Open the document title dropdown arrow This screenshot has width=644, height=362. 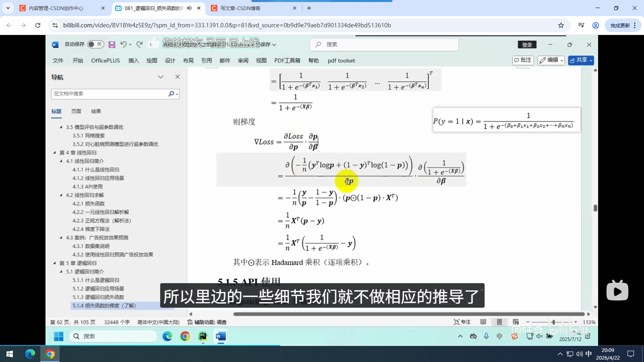coord(274,45)
